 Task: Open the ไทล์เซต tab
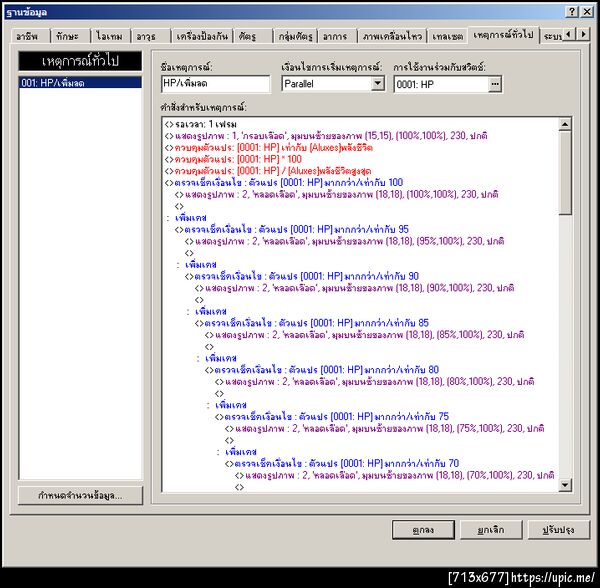[x=447, y=36]
